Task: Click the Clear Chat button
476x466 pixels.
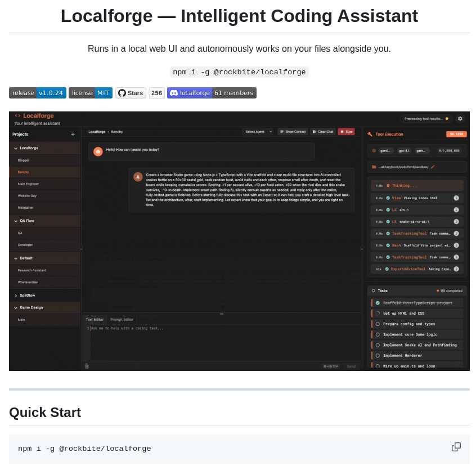Action: pyautogui.click(x=322, y=131)
